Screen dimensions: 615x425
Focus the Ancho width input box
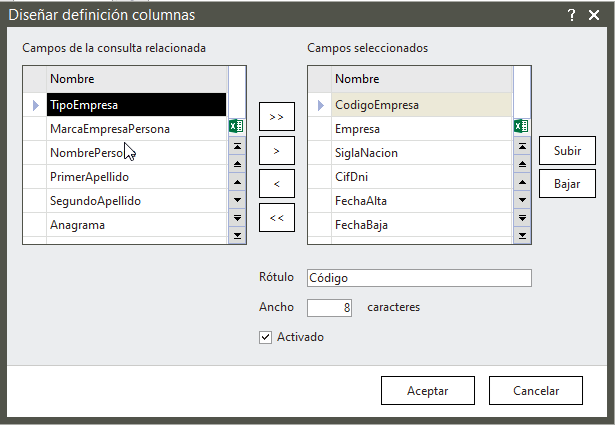(x=330, y=308)
